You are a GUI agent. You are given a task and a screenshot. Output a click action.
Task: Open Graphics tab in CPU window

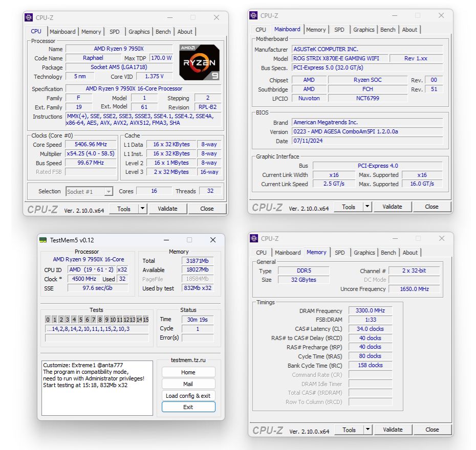point(139,32)
